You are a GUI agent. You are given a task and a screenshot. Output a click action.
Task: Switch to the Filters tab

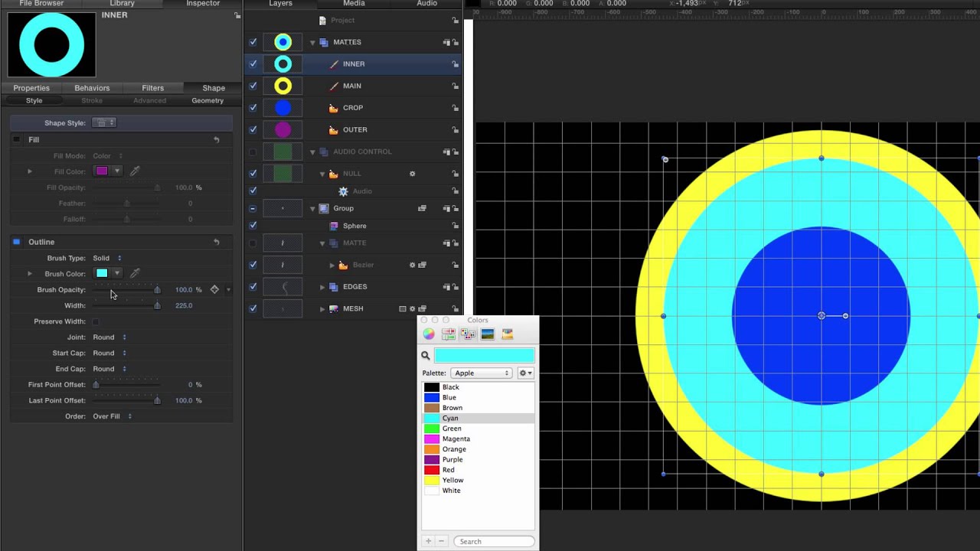[152, 88]
